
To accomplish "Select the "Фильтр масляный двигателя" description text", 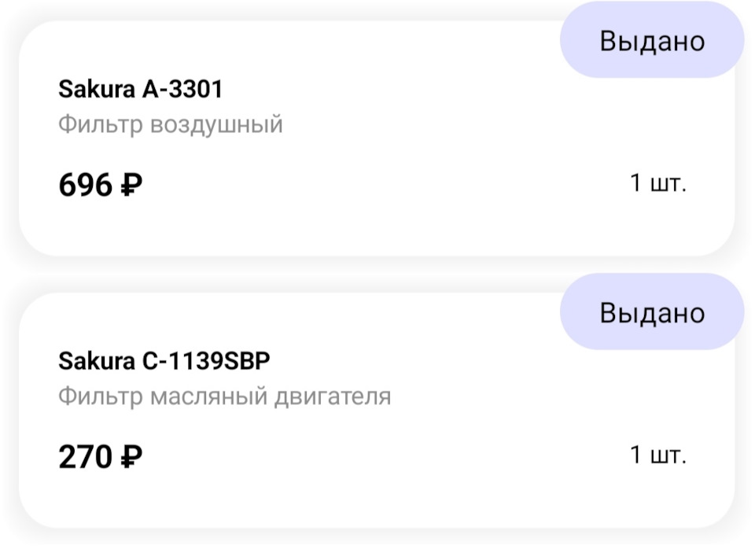I will coord(224,396).
